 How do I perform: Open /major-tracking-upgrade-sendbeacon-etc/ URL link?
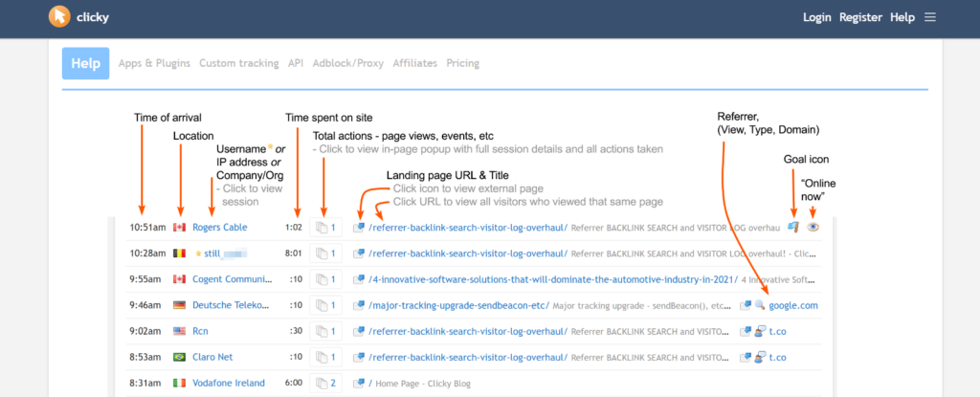pyautogui.click(x=459, y=306)
